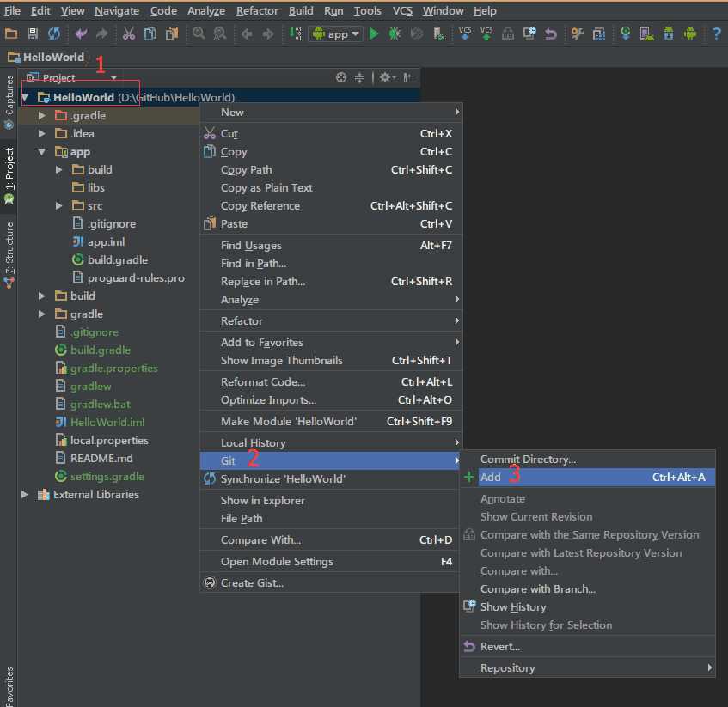728x707 pixels.
Task: Click the Copy toolbar icon
Action: [x=150, y=34]
